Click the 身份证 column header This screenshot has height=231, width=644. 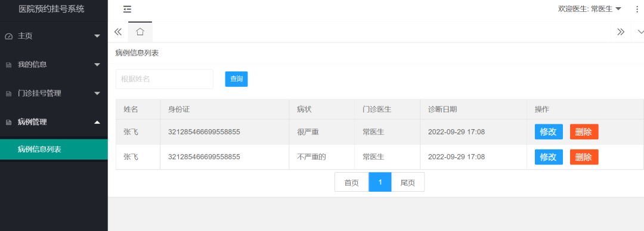pyautogui.click(x=179, y=109)
